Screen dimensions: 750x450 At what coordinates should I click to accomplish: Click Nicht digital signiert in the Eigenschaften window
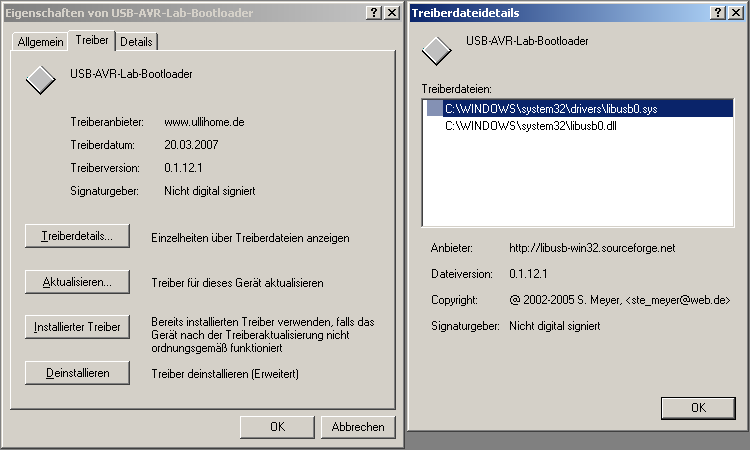click(210, 191)
